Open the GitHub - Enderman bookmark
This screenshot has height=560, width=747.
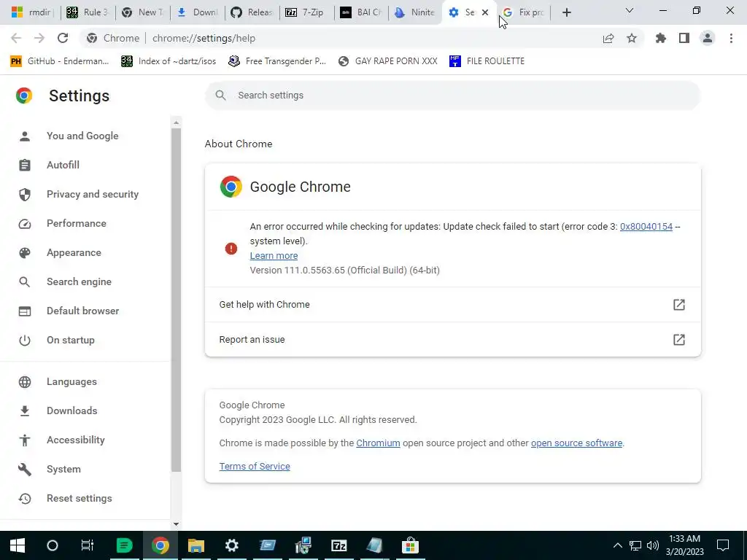(x=60, y=61)
